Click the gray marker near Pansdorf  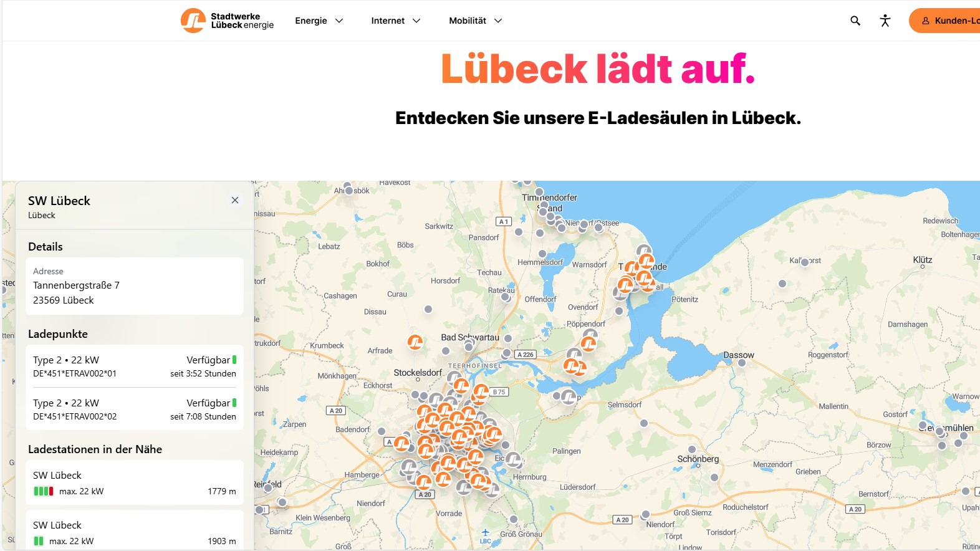tap(519, 232)
